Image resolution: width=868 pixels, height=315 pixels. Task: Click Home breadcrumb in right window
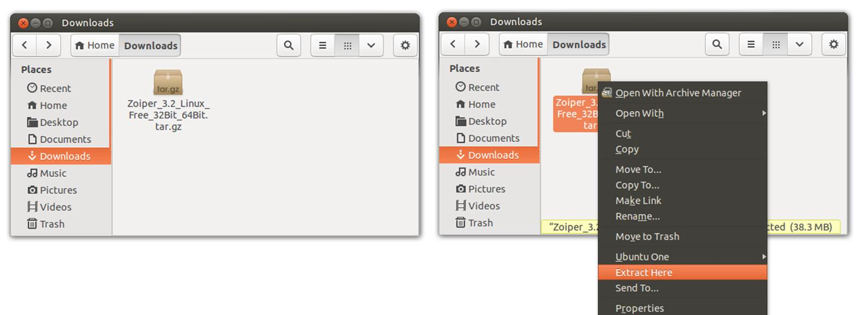point(524,44)
